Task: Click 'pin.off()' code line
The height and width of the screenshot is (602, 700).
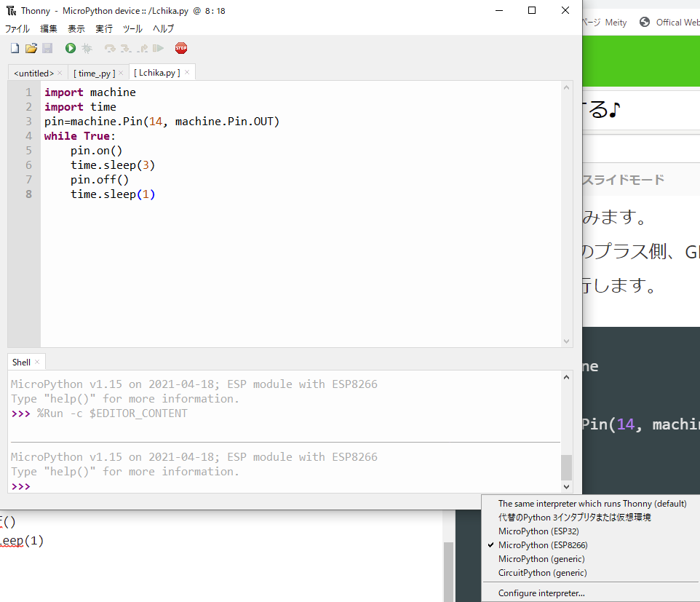Action: 100,180
